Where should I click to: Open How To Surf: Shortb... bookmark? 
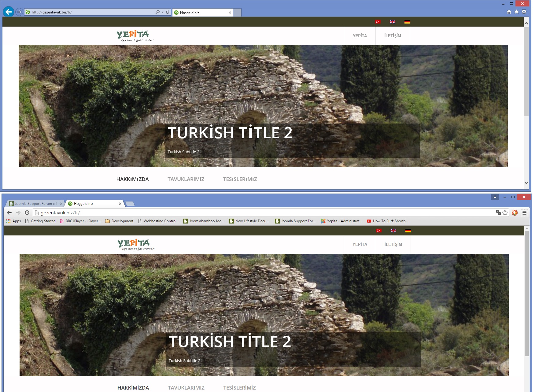[x=388, y=221]
